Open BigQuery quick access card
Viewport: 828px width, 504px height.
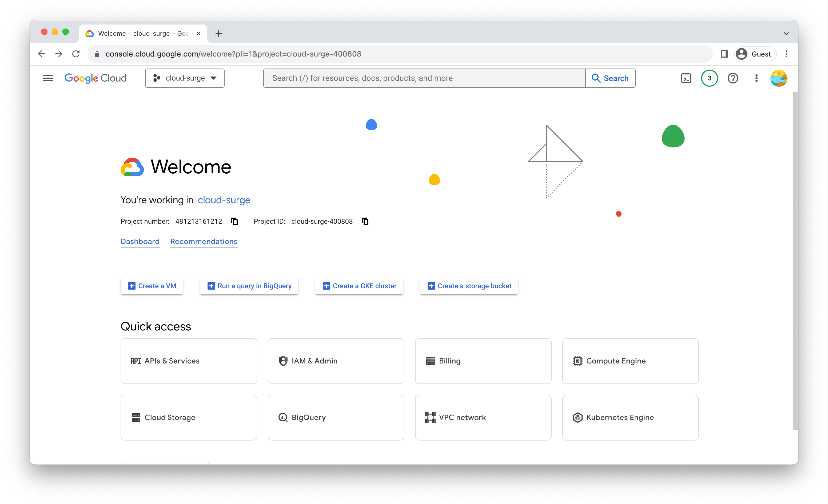point(336,417)
